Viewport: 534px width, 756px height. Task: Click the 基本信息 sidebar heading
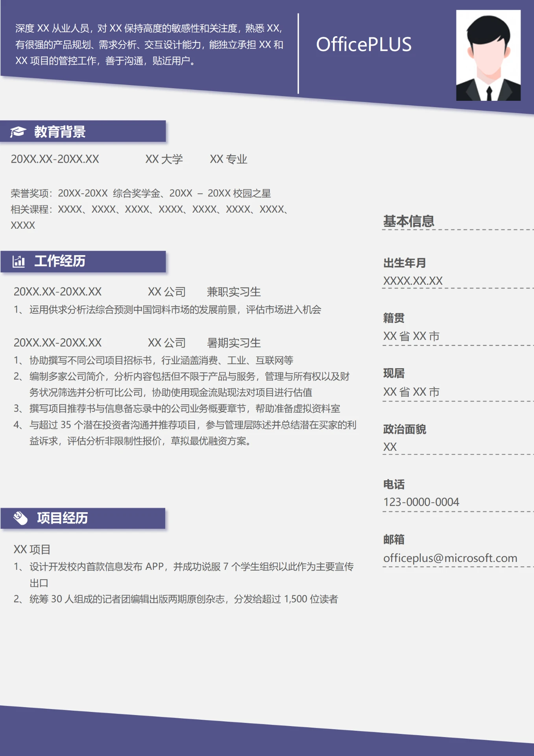coord(409,221)
